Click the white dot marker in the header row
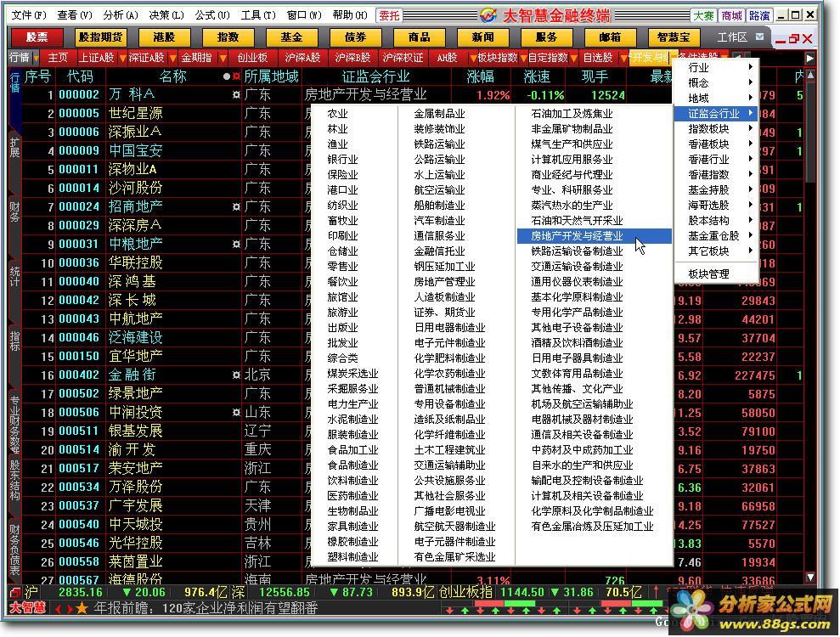 pyautogui.click(x=227, y=76)
